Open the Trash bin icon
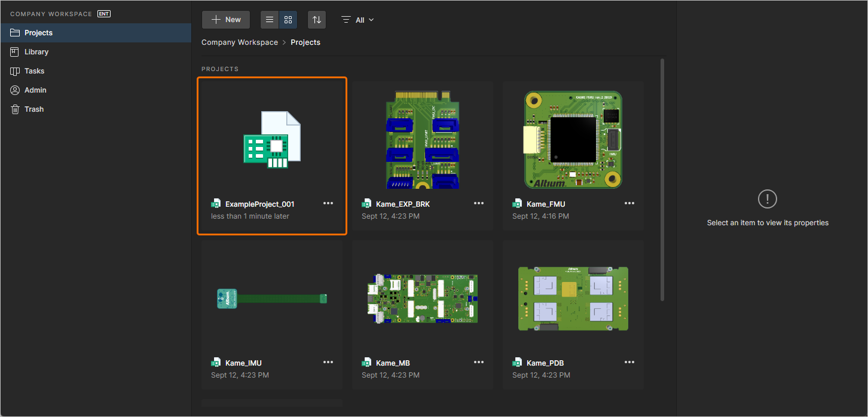 pyautogui.click(x=15, y=109)
